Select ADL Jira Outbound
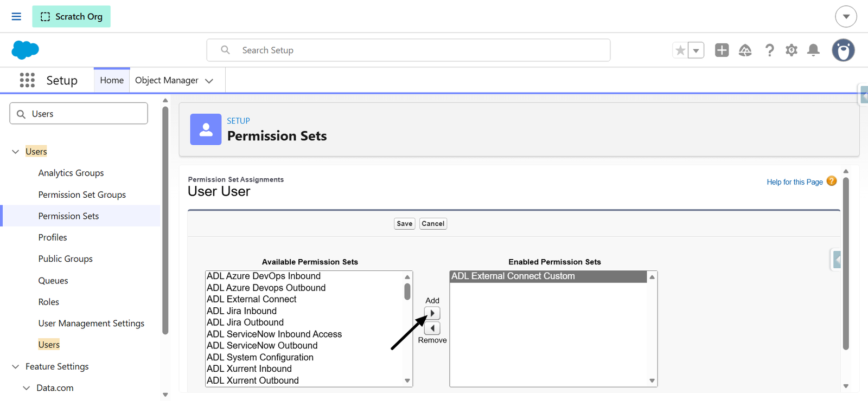This screenshot has width=868, height=401. (x=245, y=322)
